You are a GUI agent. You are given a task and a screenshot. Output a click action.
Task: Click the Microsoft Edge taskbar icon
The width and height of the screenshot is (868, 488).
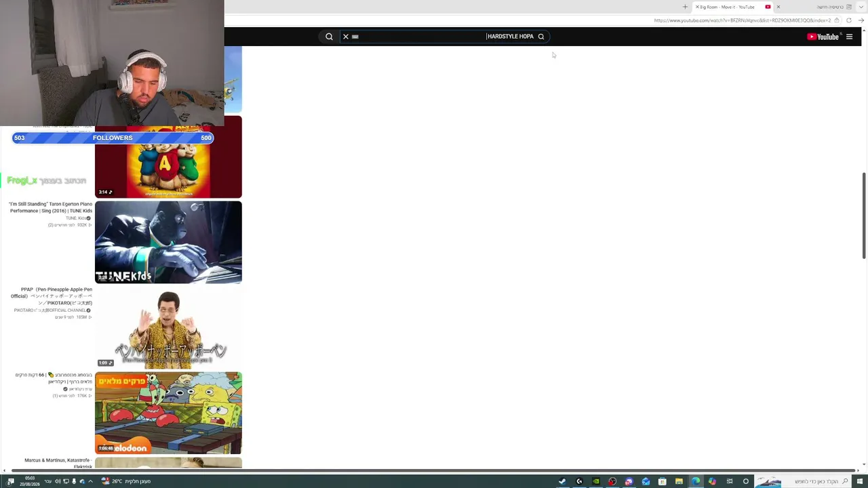point(696,481)
